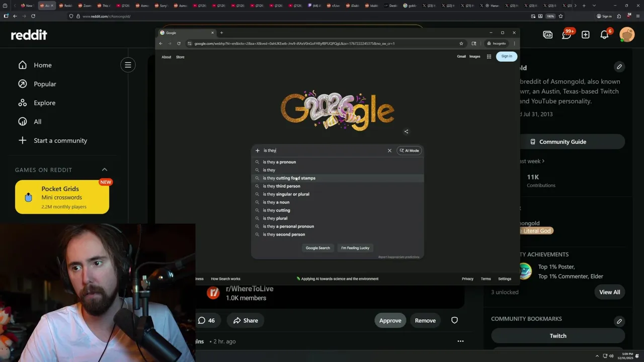Open Reddit advertise icon in header
The image size is (644, 362).
[548, 35]
